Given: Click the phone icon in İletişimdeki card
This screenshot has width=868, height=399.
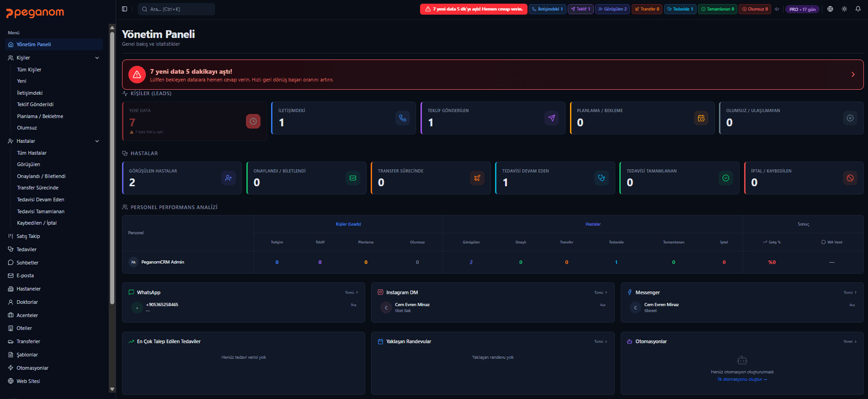Looking at the screenshot, I should 402,118.
